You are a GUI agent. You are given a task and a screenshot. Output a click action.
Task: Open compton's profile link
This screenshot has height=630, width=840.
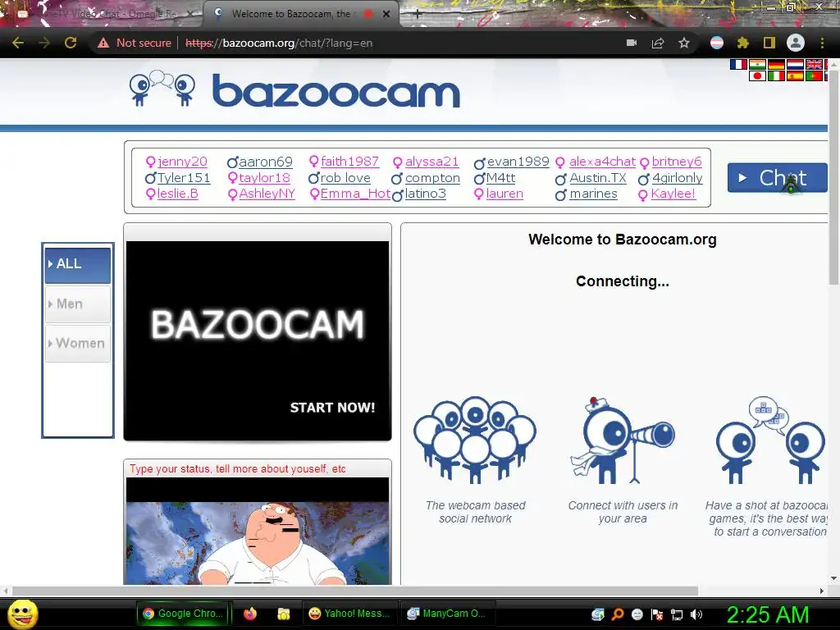click(x=432, y=178)
